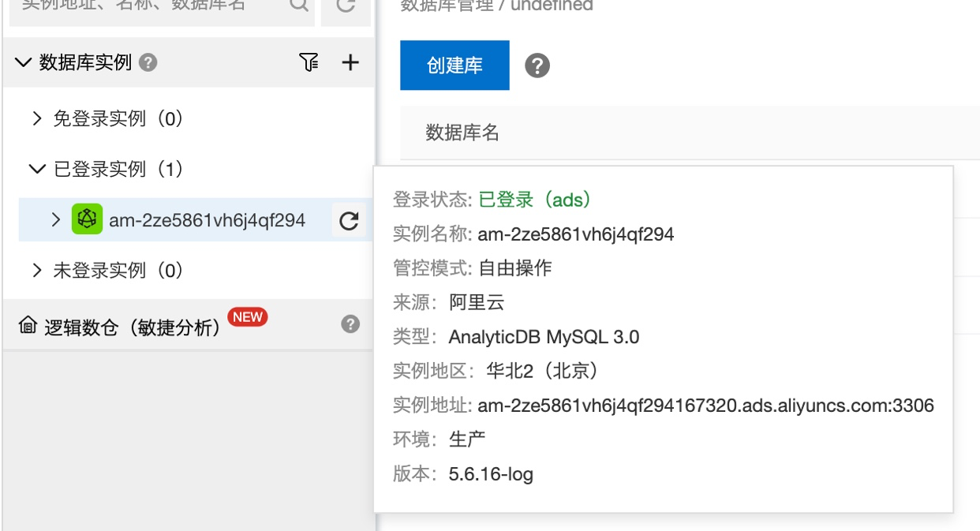This screenshot has width=980, height=531.
Task: Expand 免登录实例（0）group
Action: tap(36, 119)
